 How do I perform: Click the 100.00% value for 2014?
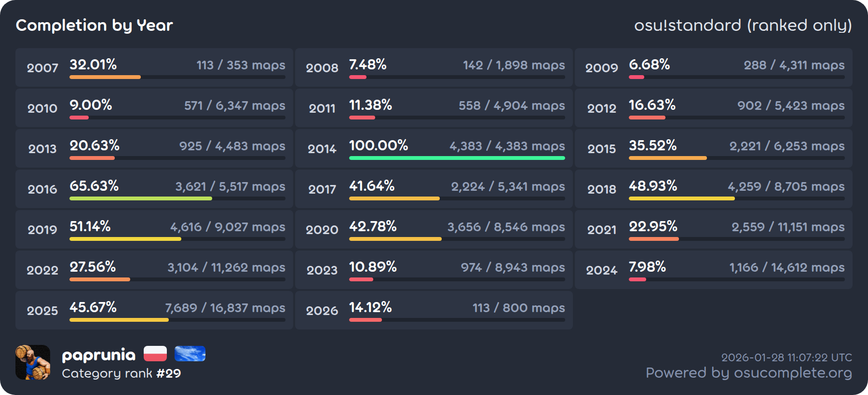(x=379, y=145)
